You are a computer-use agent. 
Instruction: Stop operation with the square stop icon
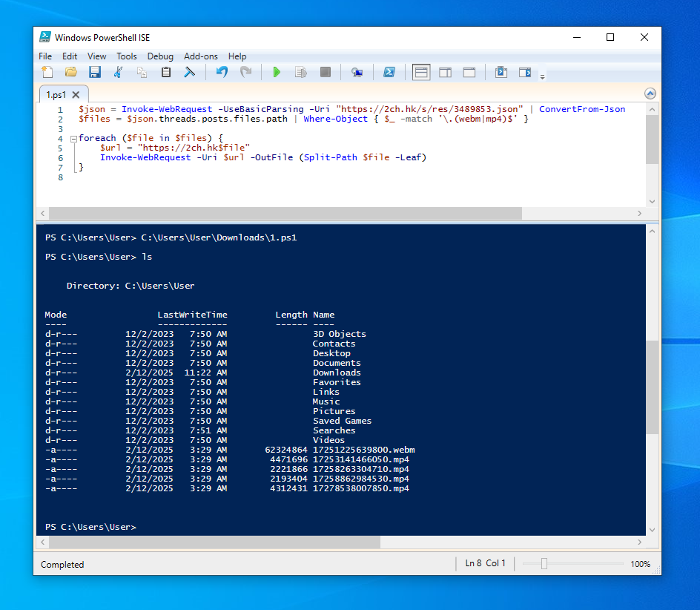pyautogui.click(x=326, y=72)
